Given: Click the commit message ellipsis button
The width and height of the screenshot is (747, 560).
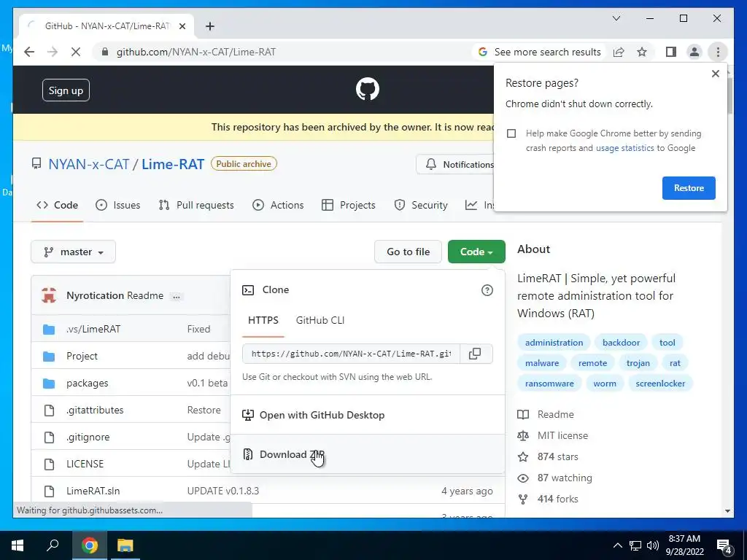Looking at the screenshot, I should coord(177,296).
